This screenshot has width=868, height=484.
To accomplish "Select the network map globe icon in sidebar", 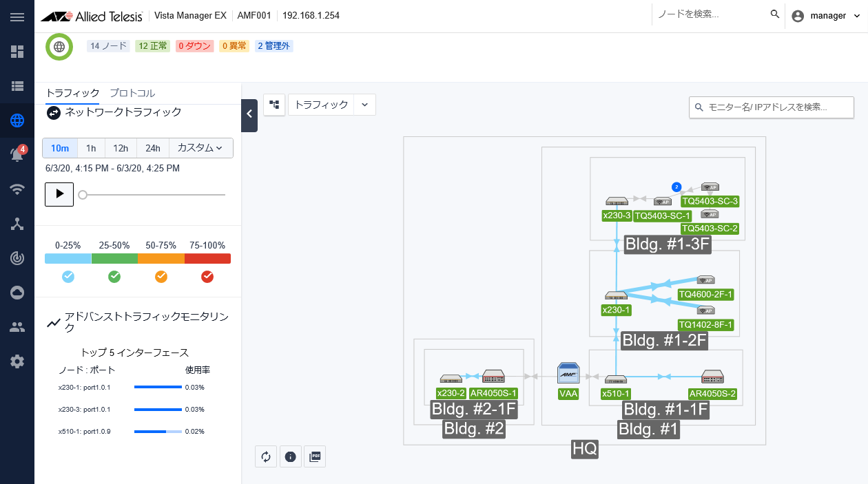I will 17,121.
